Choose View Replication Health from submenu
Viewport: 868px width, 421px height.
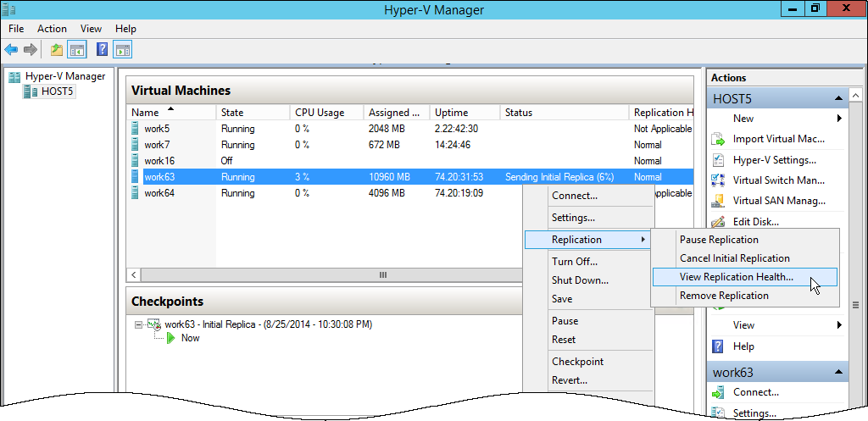point(736,277)
